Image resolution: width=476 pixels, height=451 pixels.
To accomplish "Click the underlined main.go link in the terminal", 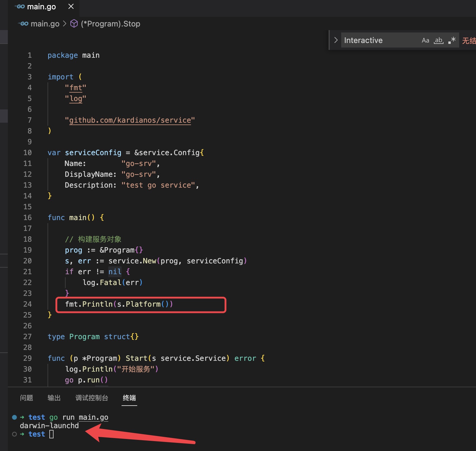I will (x=94, y=417).
